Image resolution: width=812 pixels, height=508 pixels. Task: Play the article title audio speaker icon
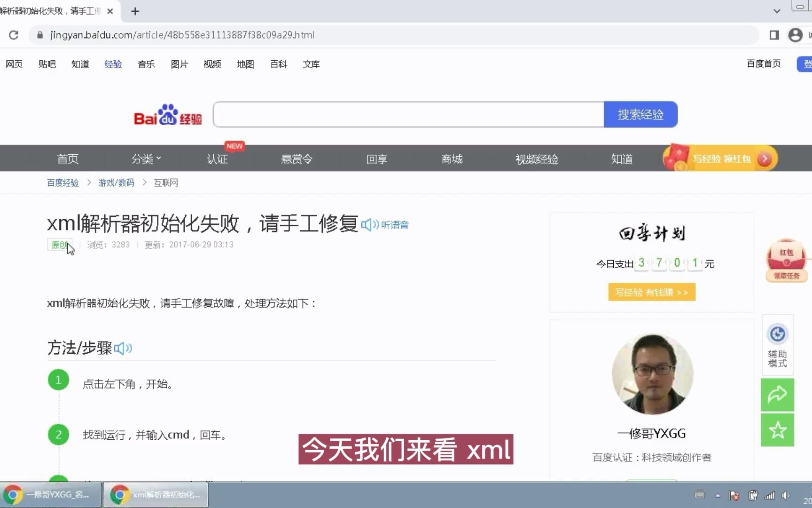point(370,225)
